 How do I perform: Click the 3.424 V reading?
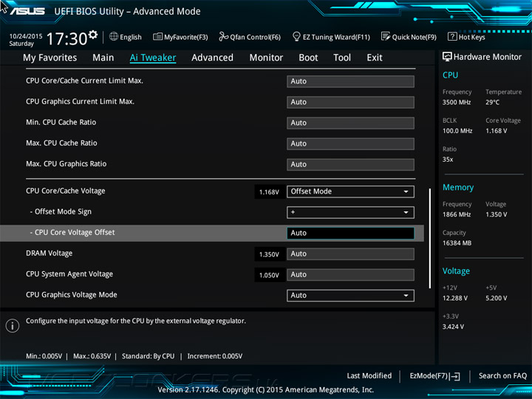[x=453, y=327]
